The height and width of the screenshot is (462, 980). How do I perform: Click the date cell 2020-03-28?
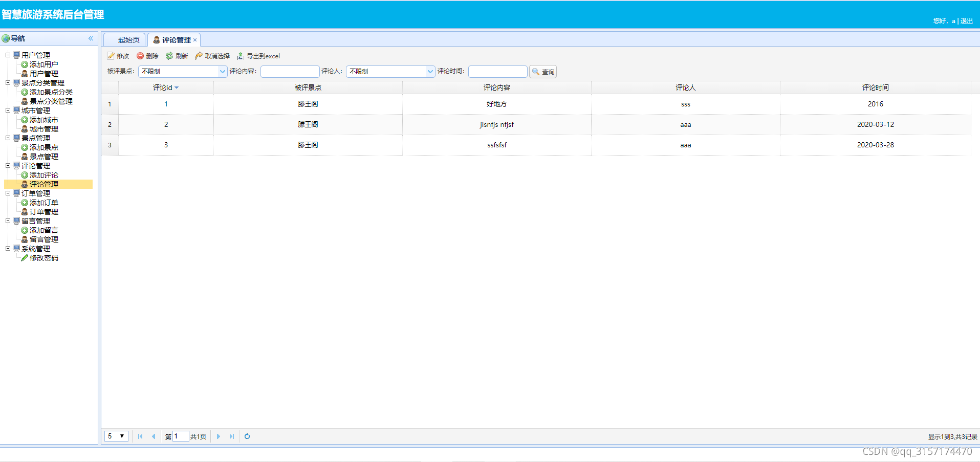pos(876,145)
